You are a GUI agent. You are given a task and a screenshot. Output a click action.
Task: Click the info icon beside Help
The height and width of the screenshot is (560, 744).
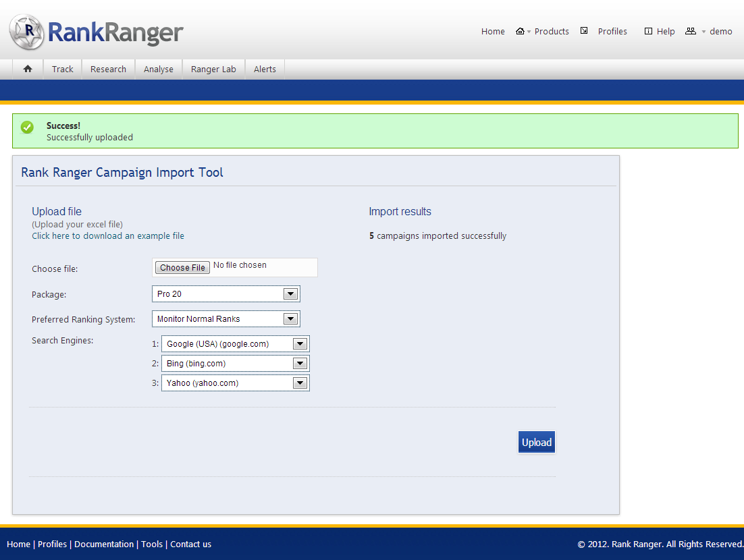648,31
